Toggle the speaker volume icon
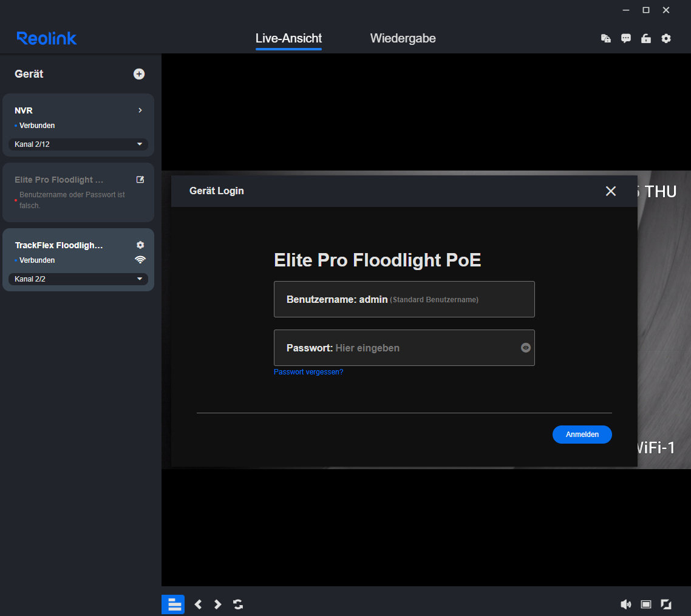The height and width of the screenshot is (616, 691). click(x=626, y=604)
